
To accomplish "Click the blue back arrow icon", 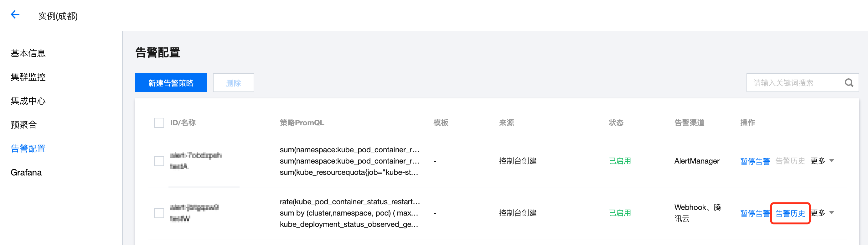I will tap(15, 14).
